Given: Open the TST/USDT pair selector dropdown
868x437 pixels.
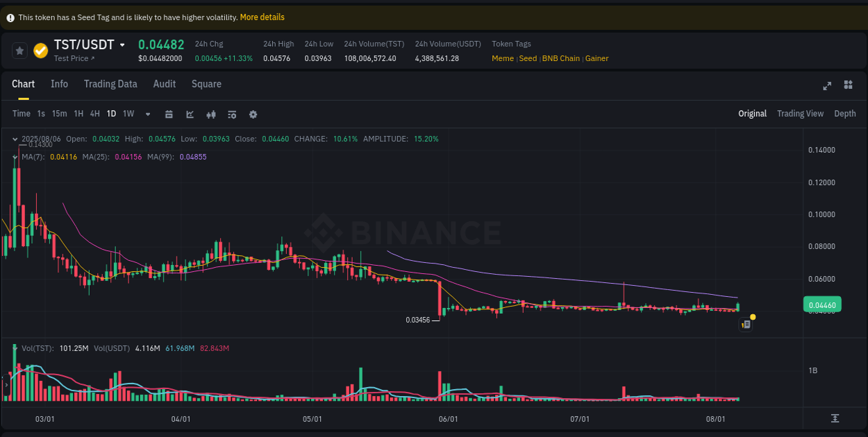Looking at the screenshot, I should click(x=122, y=44).
